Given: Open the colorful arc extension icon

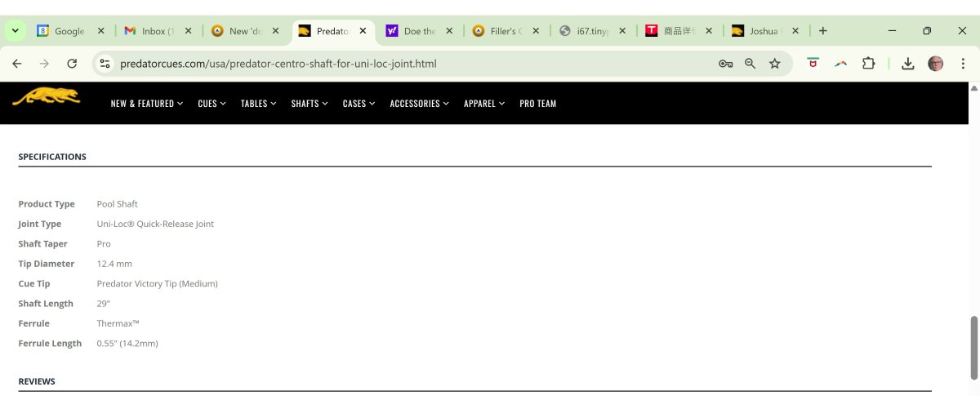Looking at the screenshot, I should pyautogui.click(x=840, y=64).
